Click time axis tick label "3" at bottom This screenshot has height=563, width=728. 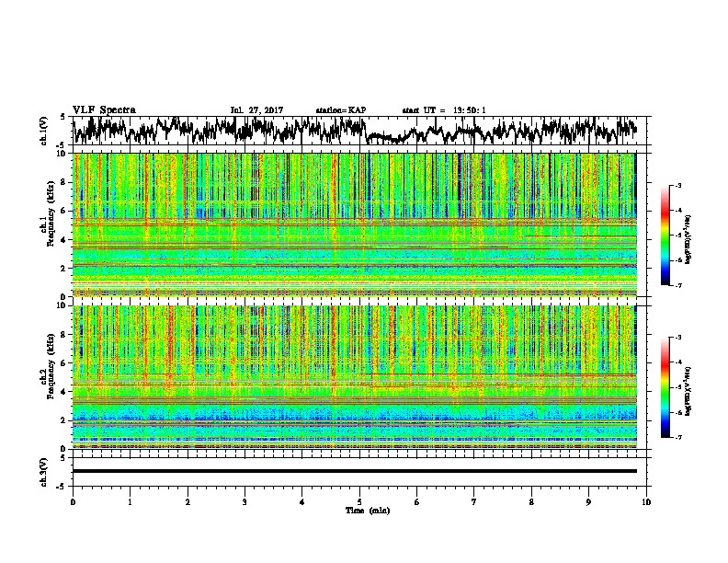tap(245, 501)
